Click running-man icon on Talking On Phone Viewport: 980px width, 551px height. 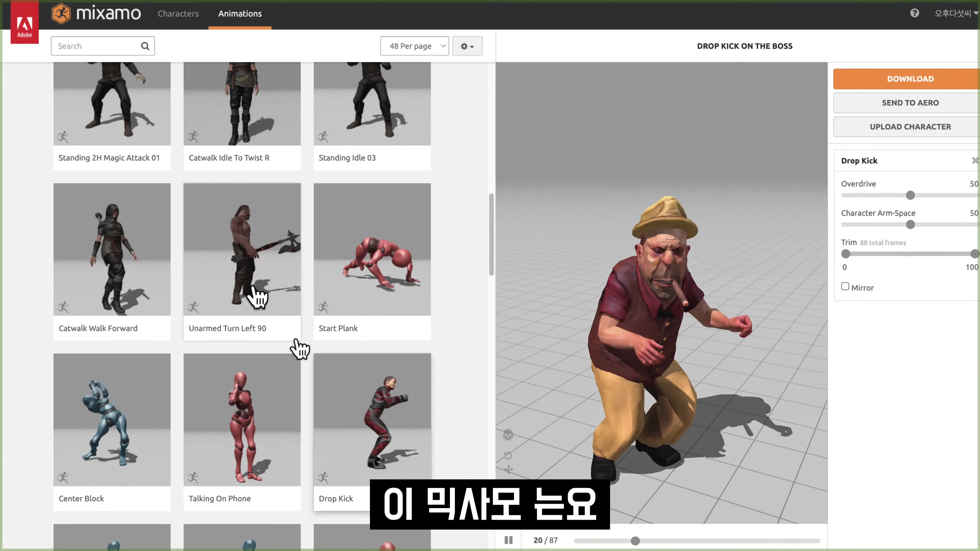(x=193, y=477)
